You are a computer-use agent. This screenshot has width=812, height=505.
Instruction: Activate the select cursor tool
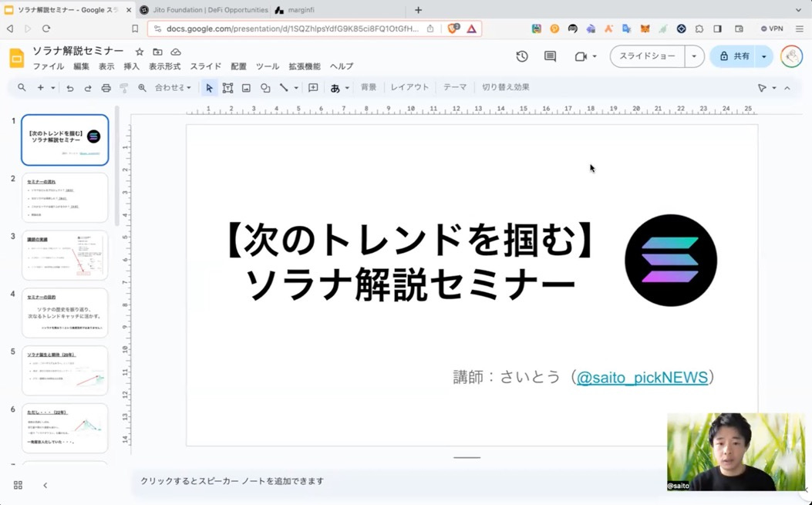[x=209, y=88]
